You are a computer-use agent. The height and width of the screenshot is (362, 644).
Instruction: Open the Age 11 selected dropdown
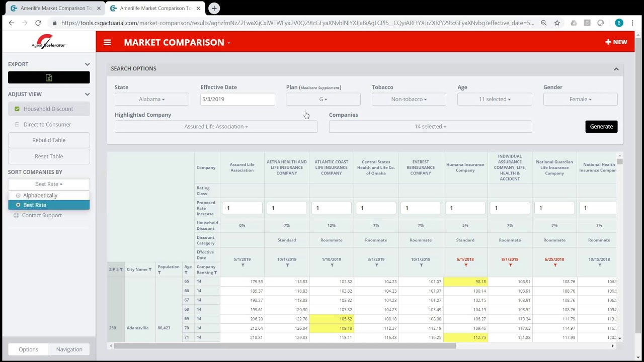pyautogui.click(x=495, y=99)
